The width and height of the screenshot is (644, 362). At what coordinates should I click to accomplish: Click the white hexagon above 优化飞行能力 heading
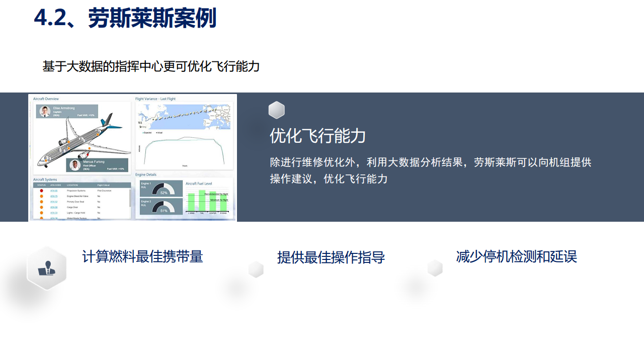point(277,110)
